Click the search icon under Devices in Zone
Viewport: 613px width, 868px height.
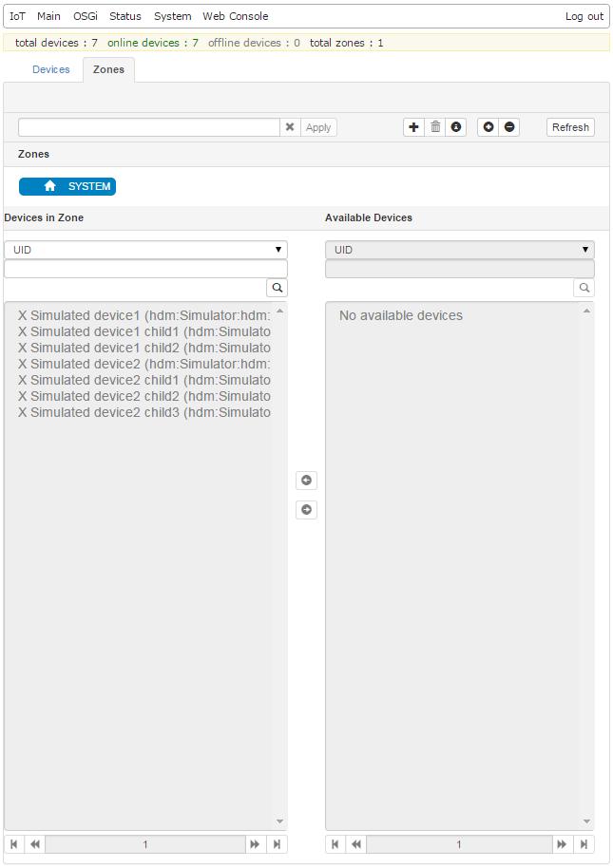pyautogui.click(x=277, y=287)
